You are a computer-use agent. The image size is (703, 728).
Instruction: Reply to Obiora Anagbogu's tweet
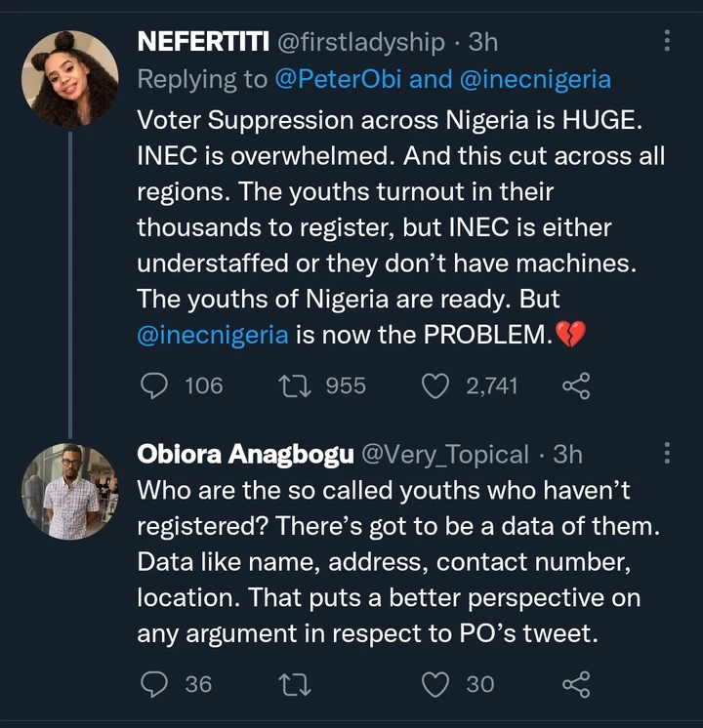(x=154, y=684)
